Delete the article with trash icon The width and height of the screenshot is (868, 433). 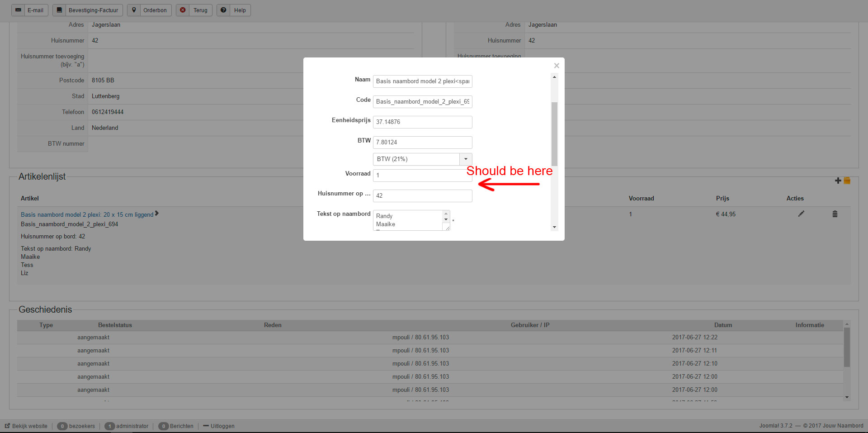click(x=835, y=214)
